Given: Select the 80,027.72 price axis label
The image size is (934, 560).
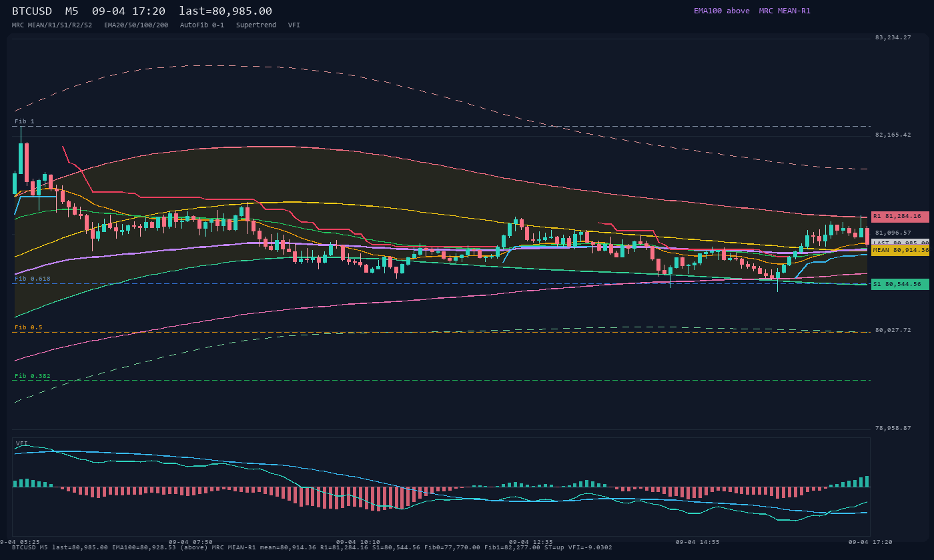Looking at the screenshot, I should (893, 330).
